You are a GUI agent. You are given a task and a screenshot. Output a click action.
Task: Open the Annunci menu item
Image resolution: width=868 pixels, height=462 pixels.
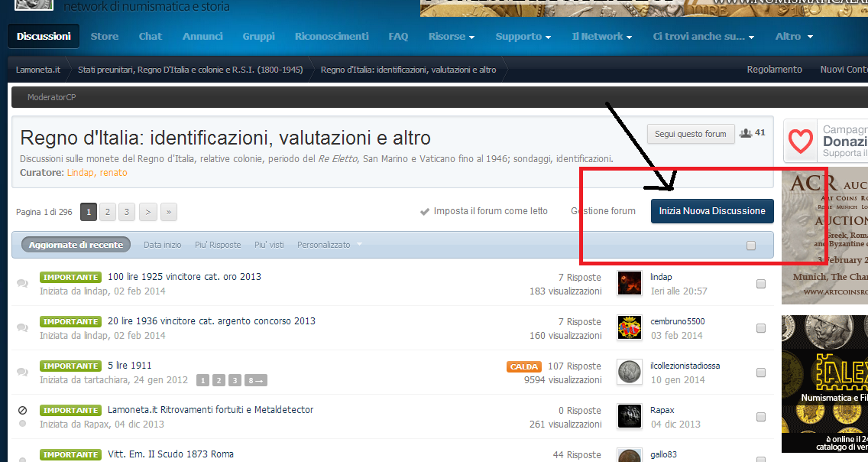[x=202, y=37]
